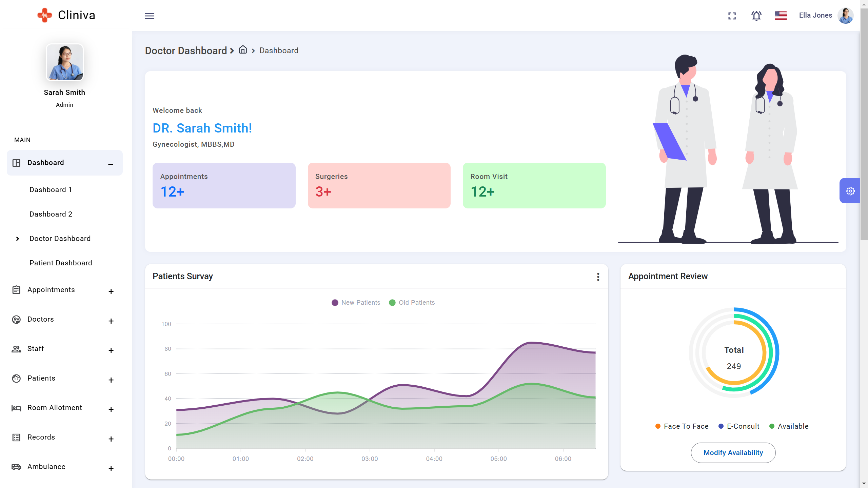The image size is (868, 488).
Task: Enter fullscreen using the expand icon
Action: (x=732, y=16)
